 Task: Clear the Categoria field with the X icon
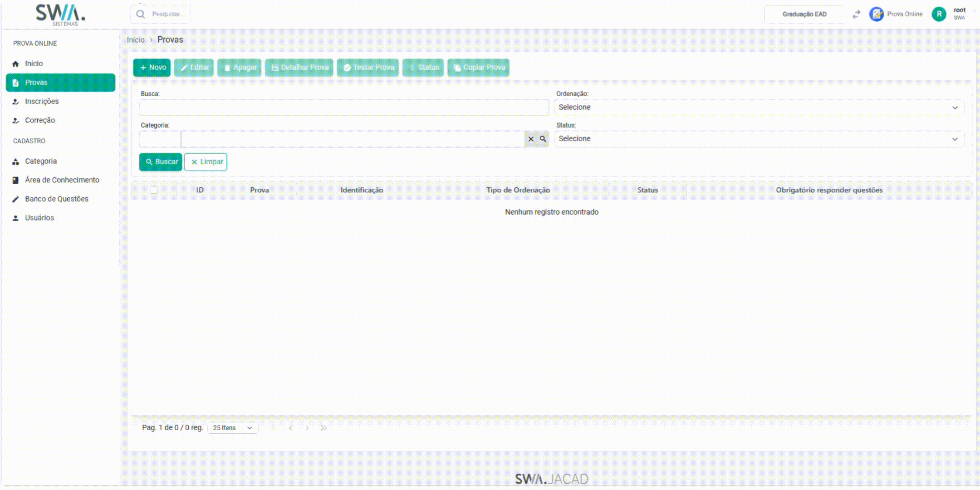point(531,139)
